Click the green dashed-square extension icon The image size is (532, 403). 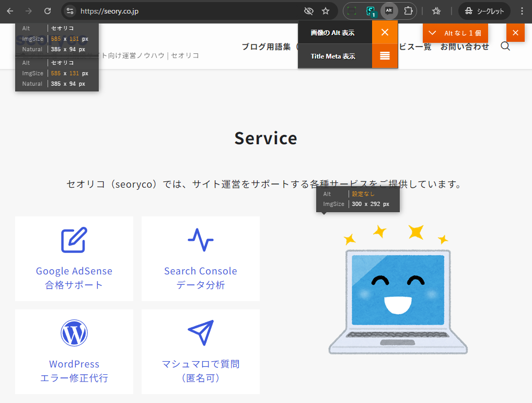coord(352,11)
